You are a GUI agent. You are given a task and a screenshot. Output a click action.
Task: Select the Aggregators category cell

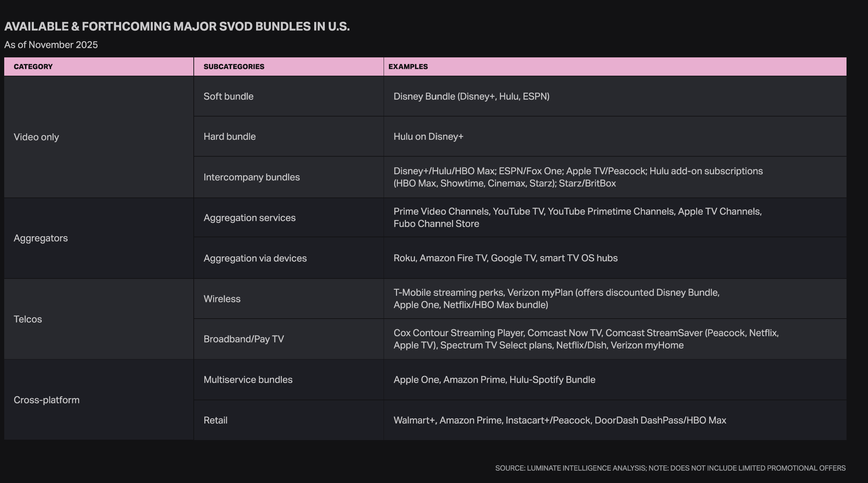41,238
